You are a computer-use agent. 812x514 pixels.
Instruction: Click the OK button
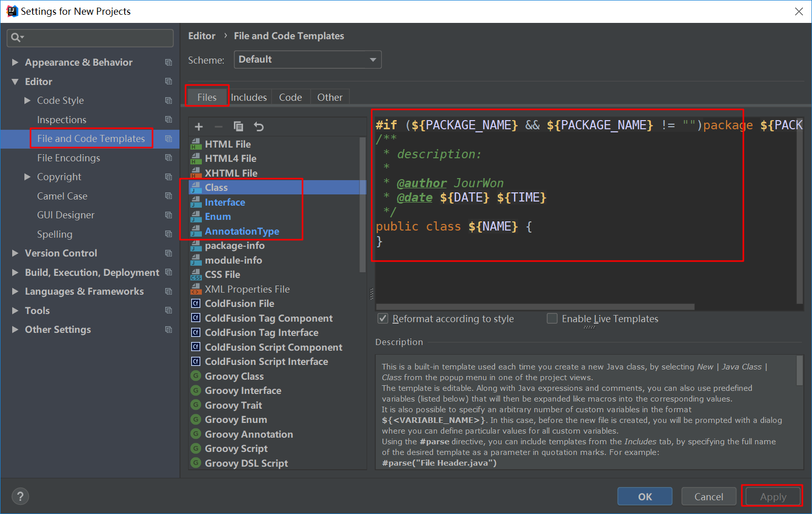645,496
